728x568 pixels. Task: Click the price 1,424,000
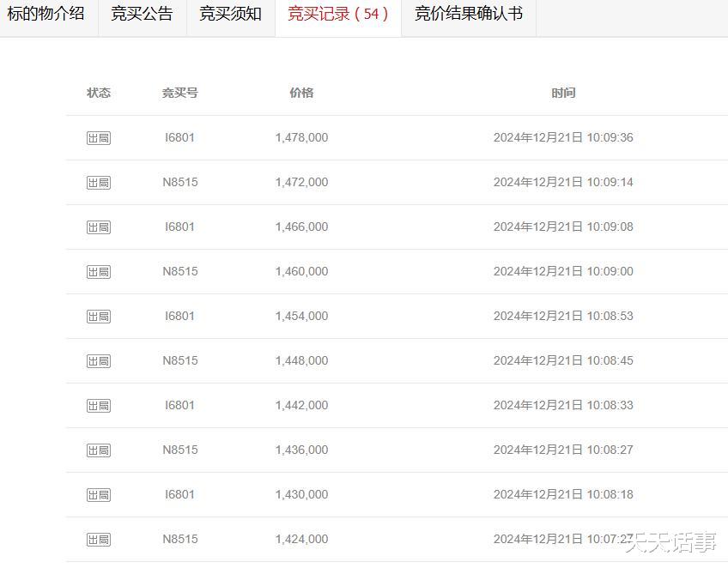pos(302,539)
